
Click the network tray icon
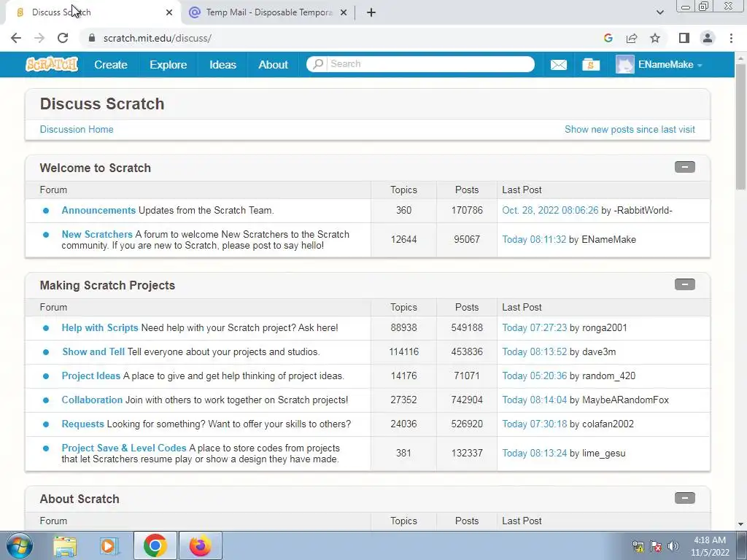click(x=638, y=546)
